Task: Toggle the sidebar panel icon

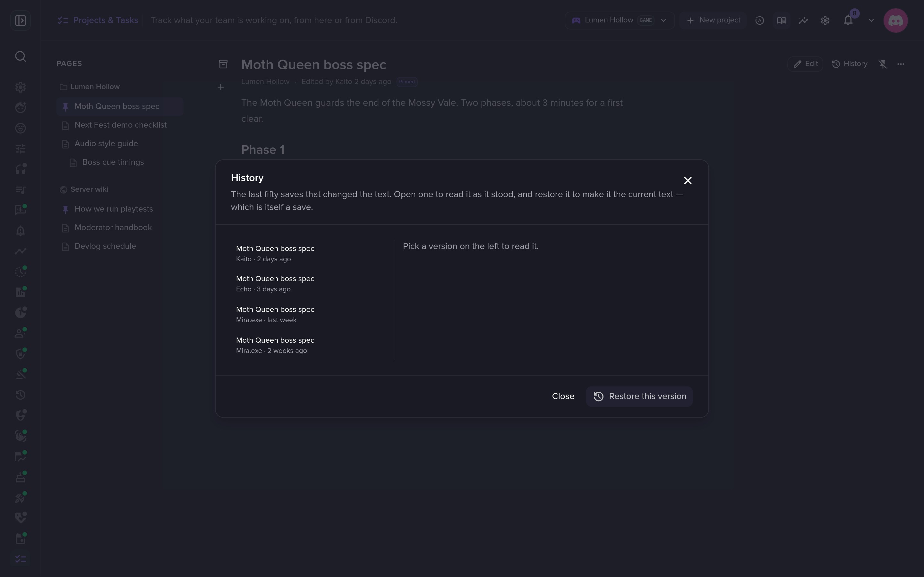Action: coord(21,20)
